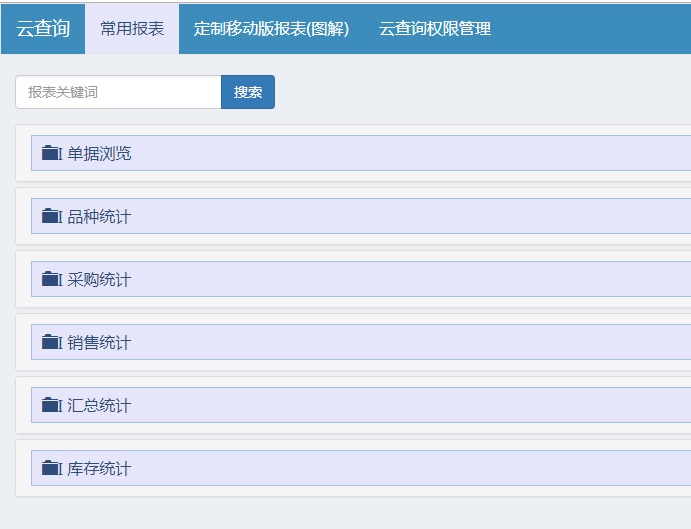Focus the 报表关键词 search field
The width and height of the screenshot is (691, 529).
coord(118,92)
